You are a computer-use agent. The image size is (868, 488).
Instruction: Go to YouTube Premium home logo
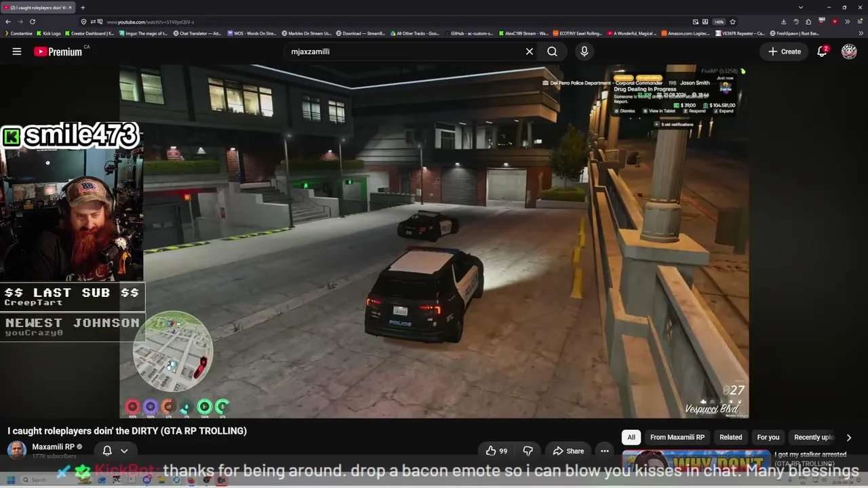[x=58, y=52]
